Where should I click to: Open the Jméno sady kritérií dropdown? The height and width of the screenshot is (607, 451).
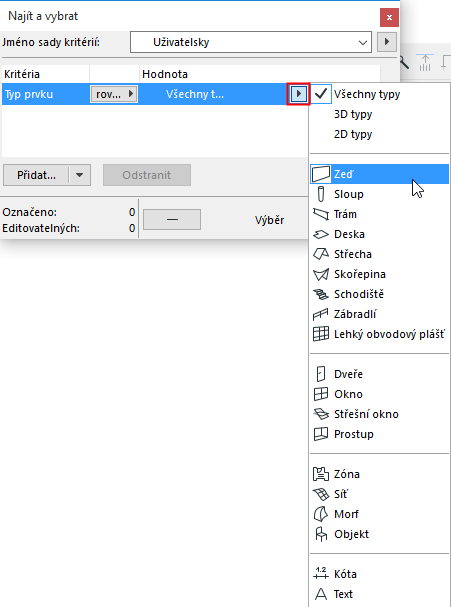pos(251,42)
